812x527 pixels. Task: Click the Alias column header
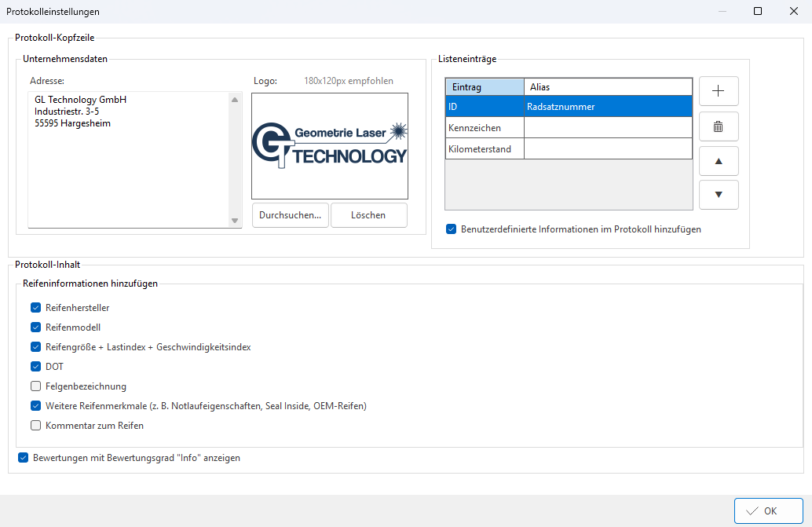[608, 86]
